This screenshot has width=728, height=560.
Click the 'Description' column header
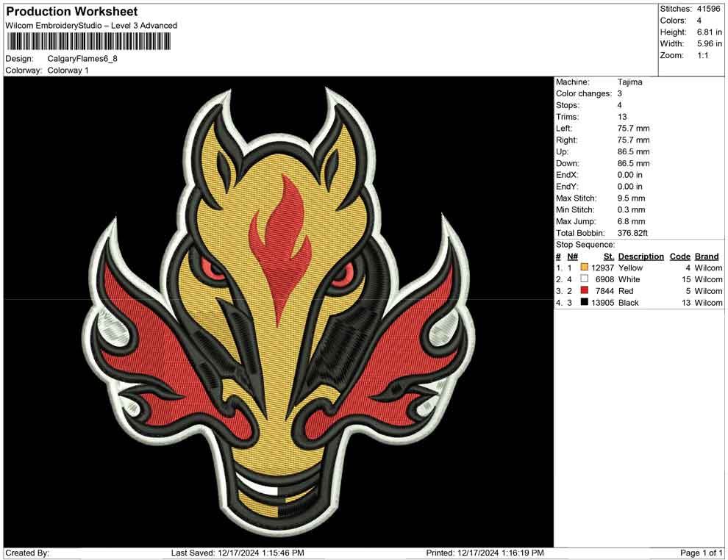(x=640, y=256)
